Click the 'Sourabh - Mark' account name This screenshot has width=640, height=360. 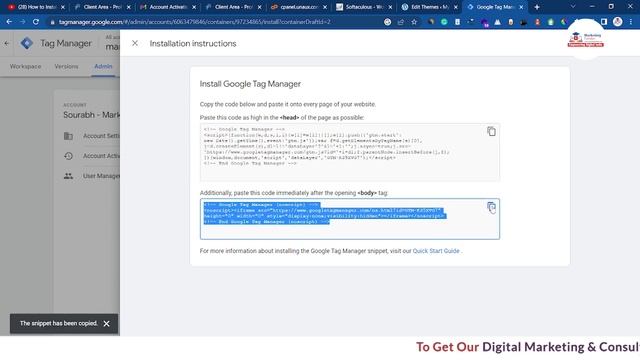click(91, 115)
